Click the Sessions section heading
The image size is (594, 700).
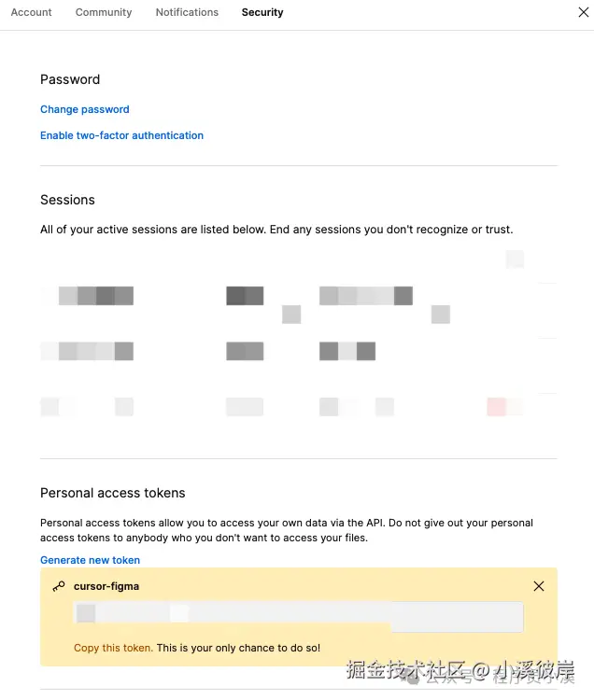pyautogui.click(x=67, y=200)
